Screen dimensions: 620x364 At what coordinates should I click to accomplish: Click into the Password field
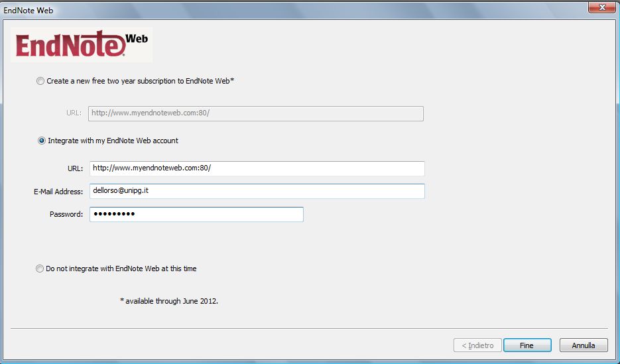(x=196, y=214)
